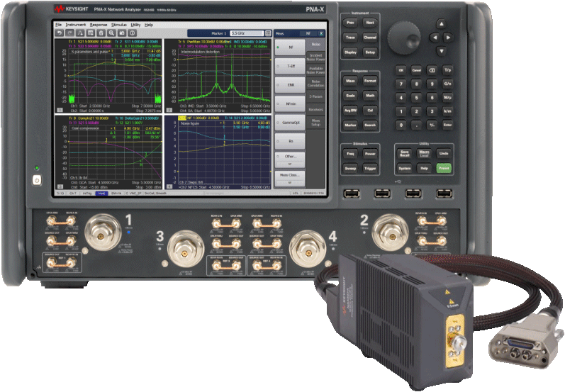Push the left arrow navigation key

click(x=435, y=38)
